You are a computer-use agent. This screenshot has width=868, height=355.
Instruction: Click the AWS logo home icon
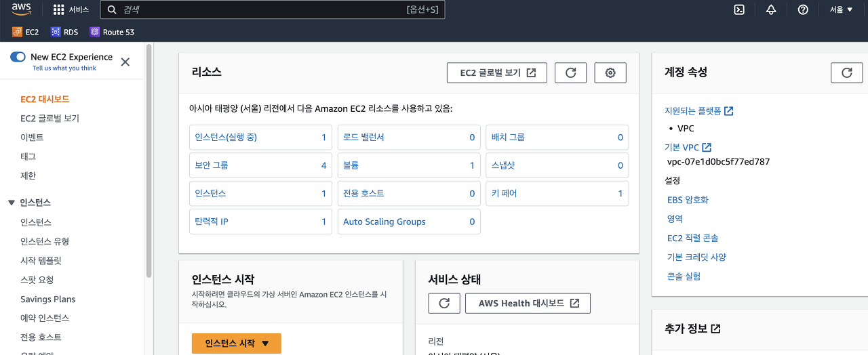tap(22, 9)
